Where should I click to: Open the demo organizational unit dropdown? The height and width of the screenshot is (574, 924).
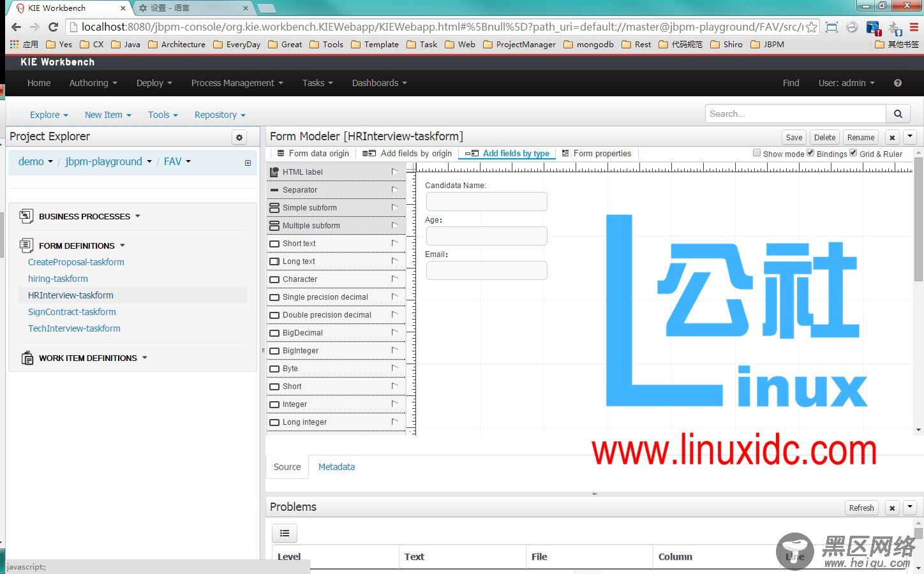(x=36, y=162)
